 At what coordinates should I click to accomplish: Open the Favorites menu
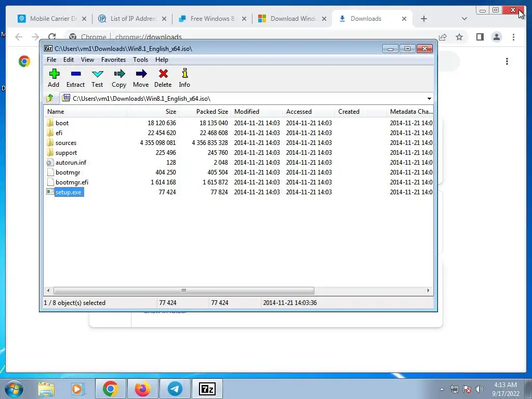[113, 60]
